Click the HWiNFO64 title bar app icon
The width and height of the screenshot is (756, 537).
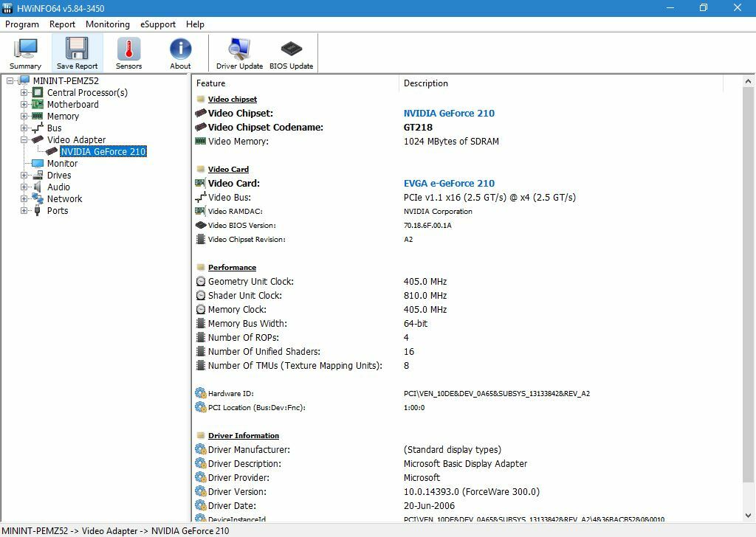(x=8, y=8)
